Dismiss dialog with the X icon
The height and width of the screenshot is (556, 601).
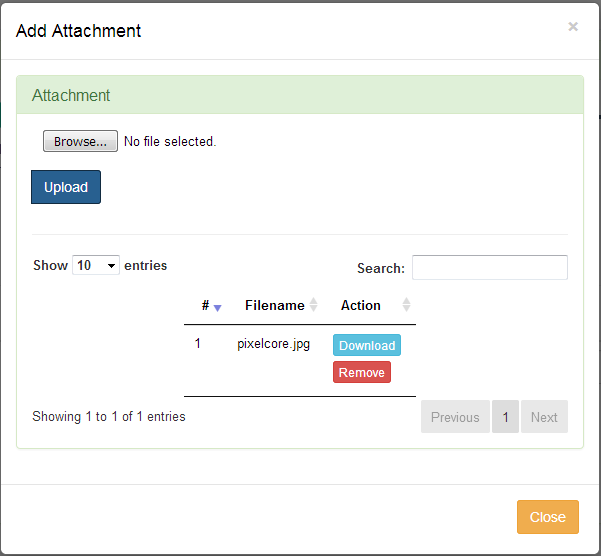pyautogui.click(x=573, y=26)
